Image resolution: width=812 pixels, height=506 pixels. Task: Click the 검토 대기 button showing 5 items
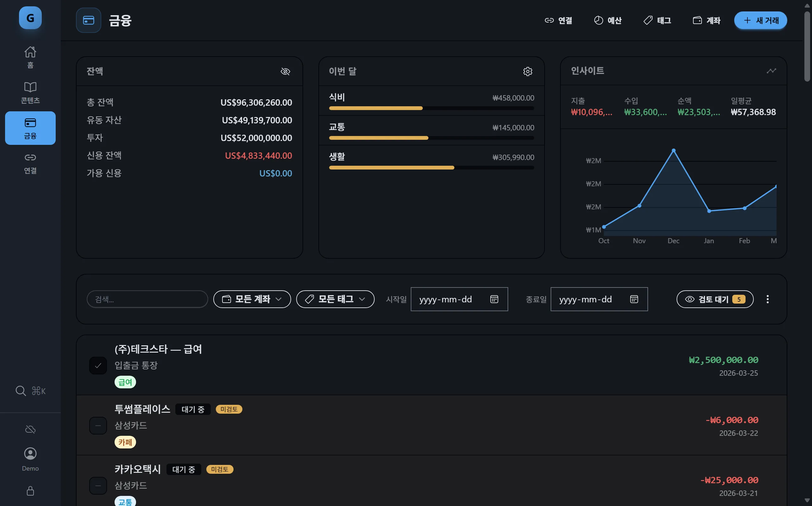click(x=715, y=299)
